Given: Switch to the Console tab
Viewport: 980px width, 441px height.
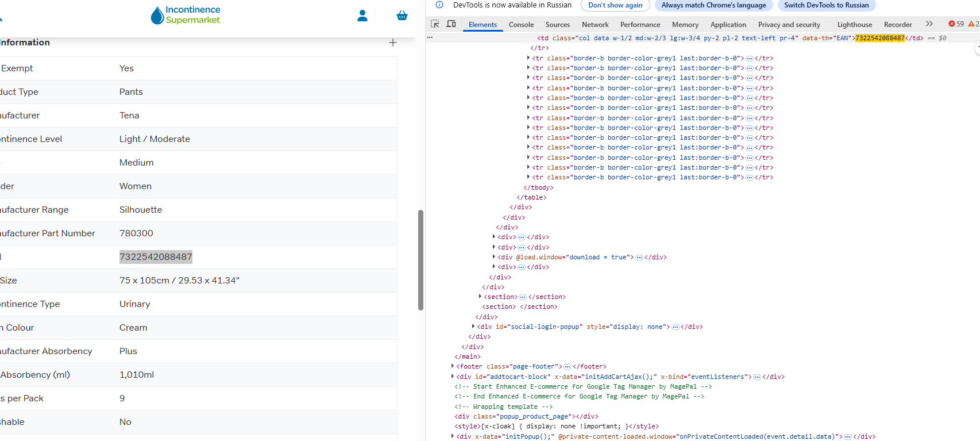Looking at the screenshot, I should (x=521, y=25).
